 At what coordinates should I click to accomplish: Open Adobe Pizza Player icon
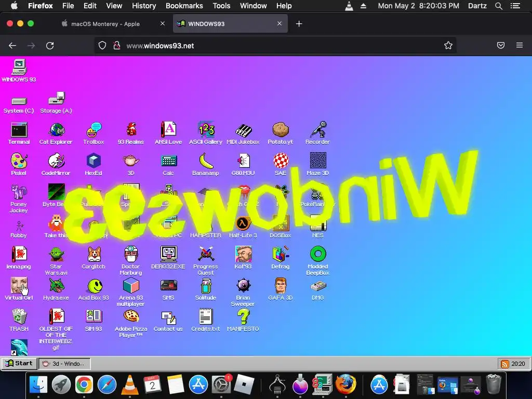[131, 316]
